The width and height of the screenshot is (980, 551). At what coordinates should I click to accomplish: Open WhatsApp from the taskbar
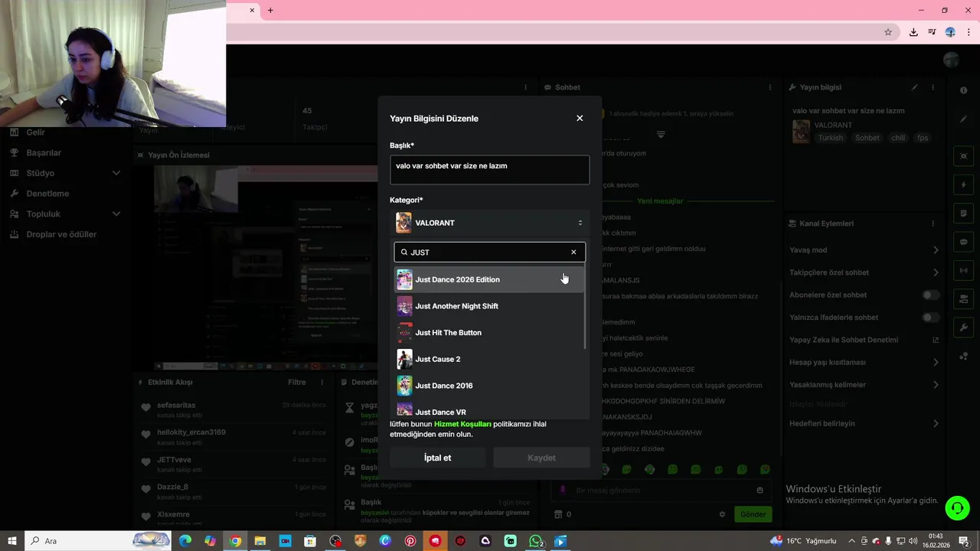(x=536, y=541)
